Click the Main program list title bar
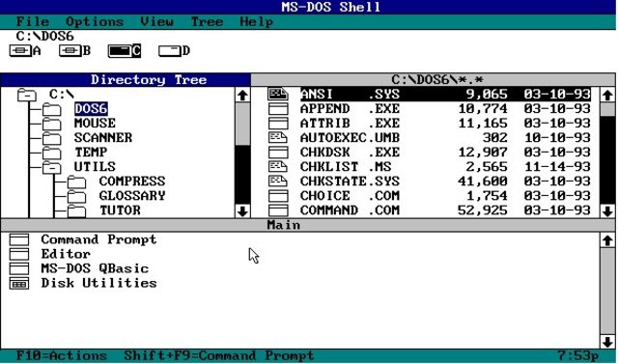 click(308, 225)
